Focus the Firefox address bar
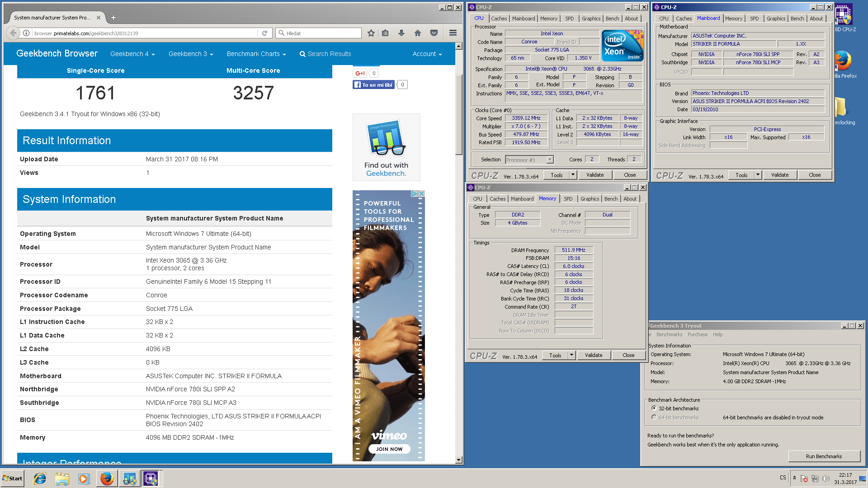The width and height of the screenshot is (868, 488). tap(145, 33)
